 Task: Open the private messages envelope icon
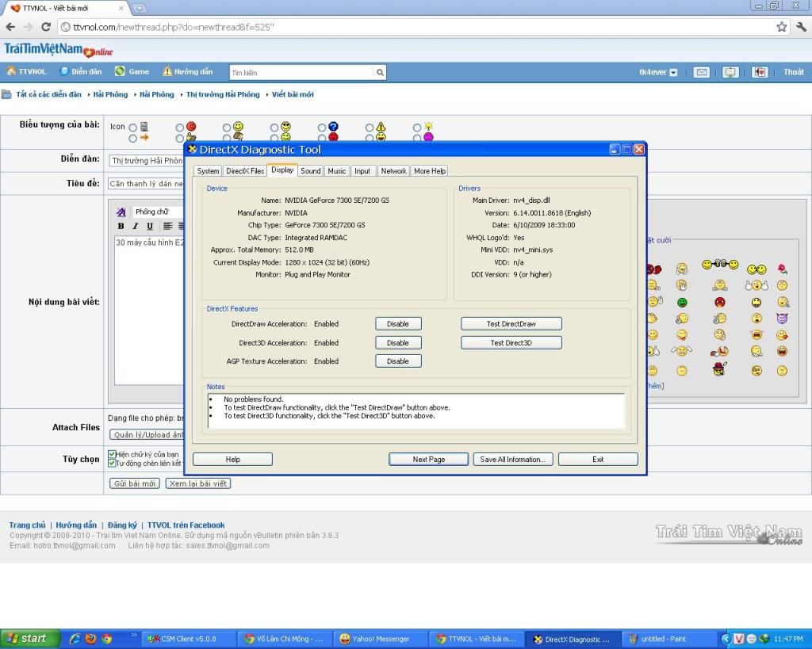(702, 72)
